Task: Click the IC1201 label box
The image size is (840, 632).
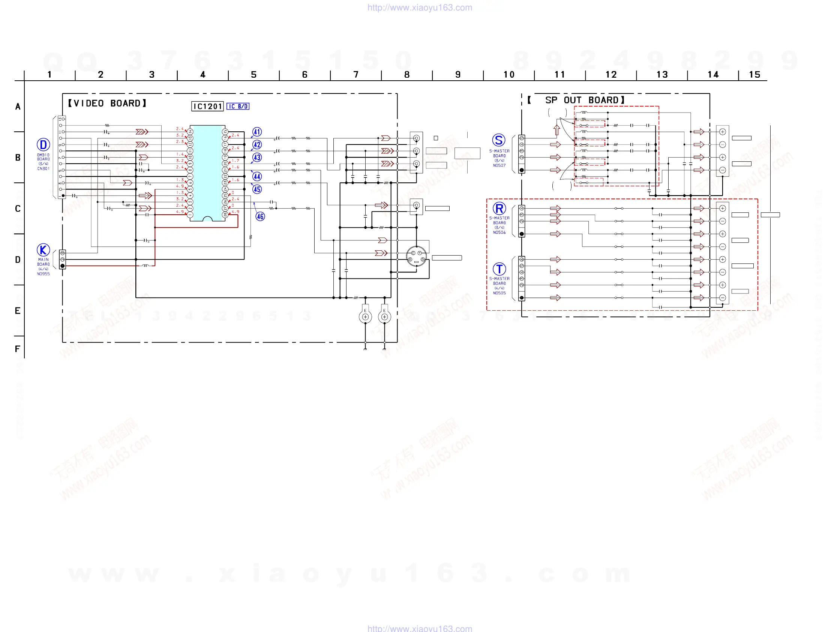Action: coord(207,107)
